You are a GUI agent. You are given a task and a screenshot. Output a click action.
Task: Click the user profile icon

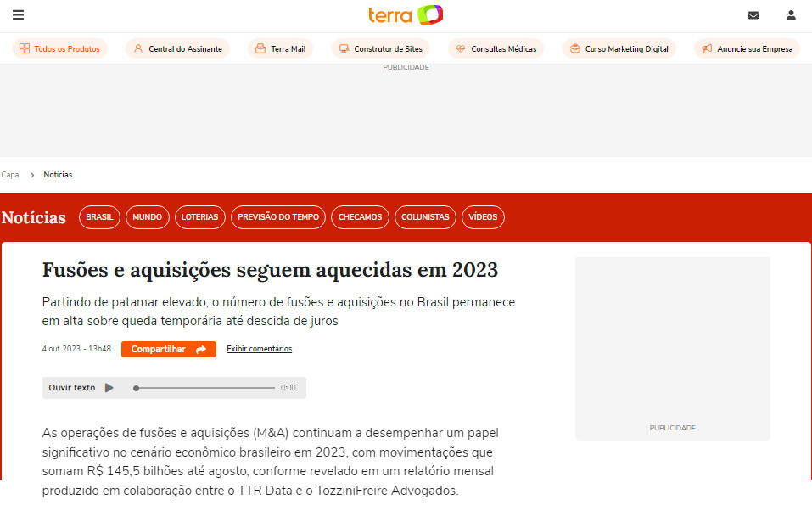(791, 15)
